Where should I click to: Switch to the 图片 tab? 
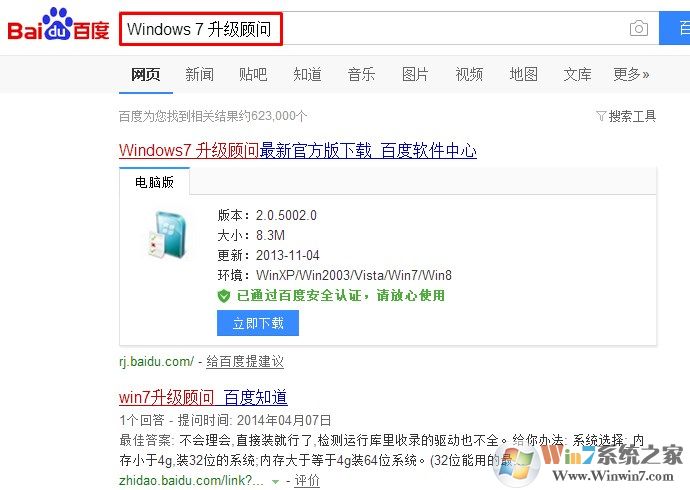415,74
